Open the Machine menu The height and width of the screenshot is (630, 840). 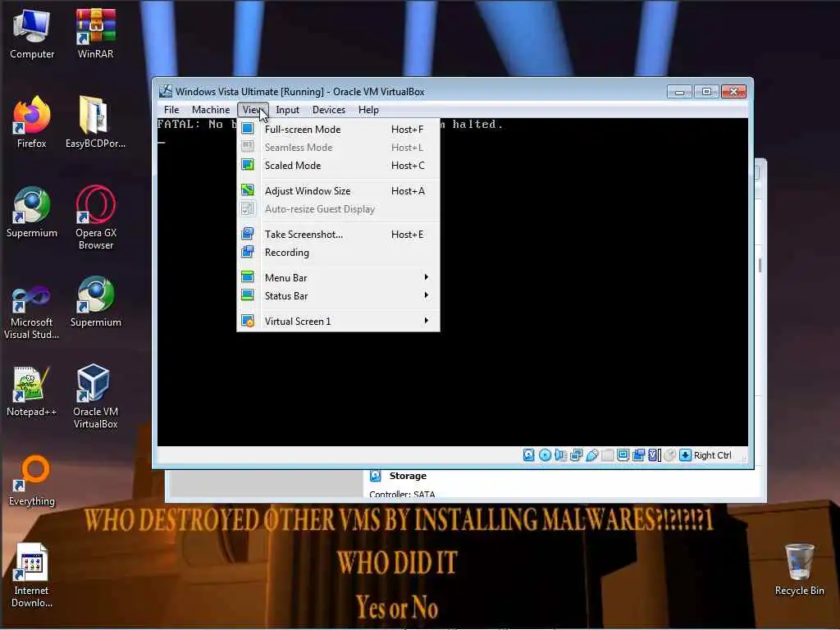211,110
